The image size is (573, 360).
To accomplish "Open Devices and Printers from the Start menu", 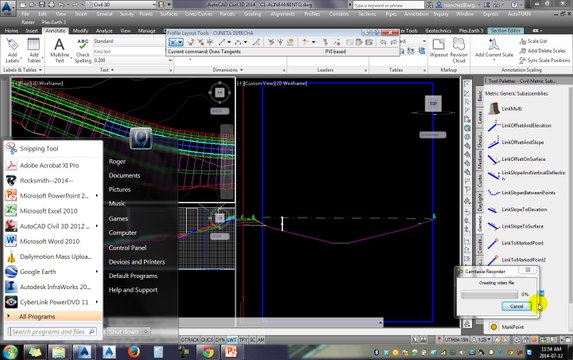I will pyautogui.click(x=137, y=262).
